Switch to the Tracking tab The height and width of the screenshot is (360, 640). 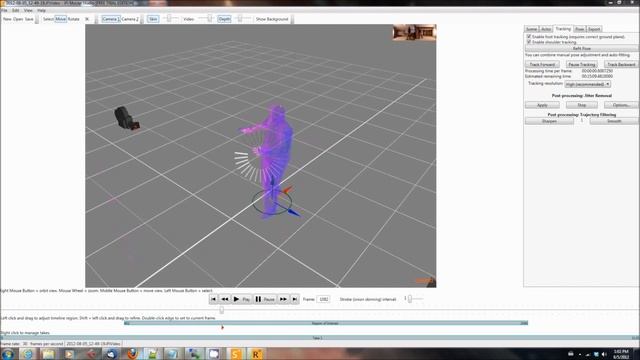pos(563,29)
